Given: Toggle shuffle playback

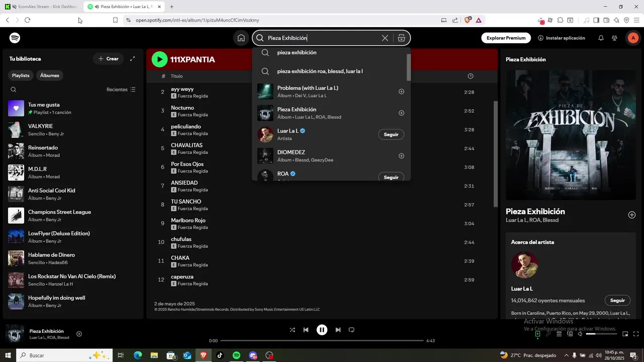Looking at the screenshot, I should [292, 330].
